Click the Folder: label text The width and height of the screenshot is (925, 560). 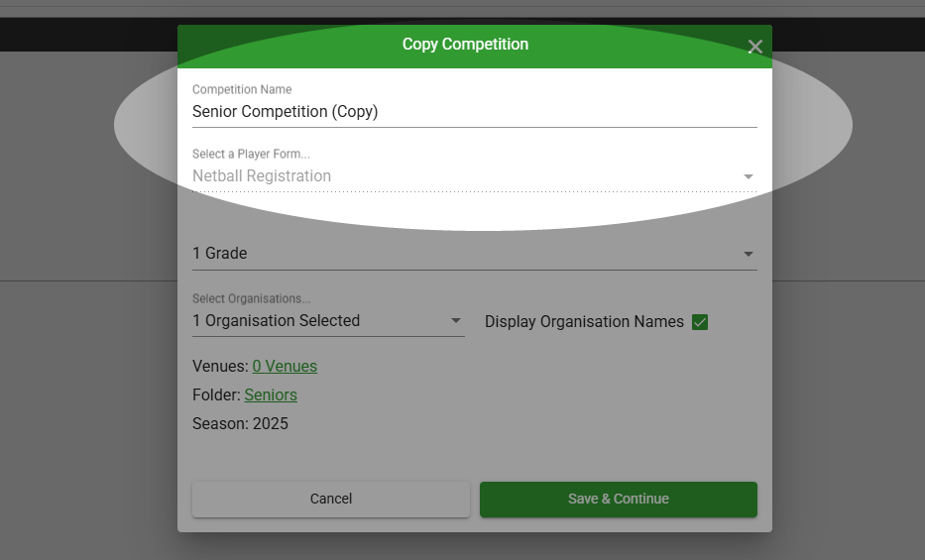pos(216,395)
